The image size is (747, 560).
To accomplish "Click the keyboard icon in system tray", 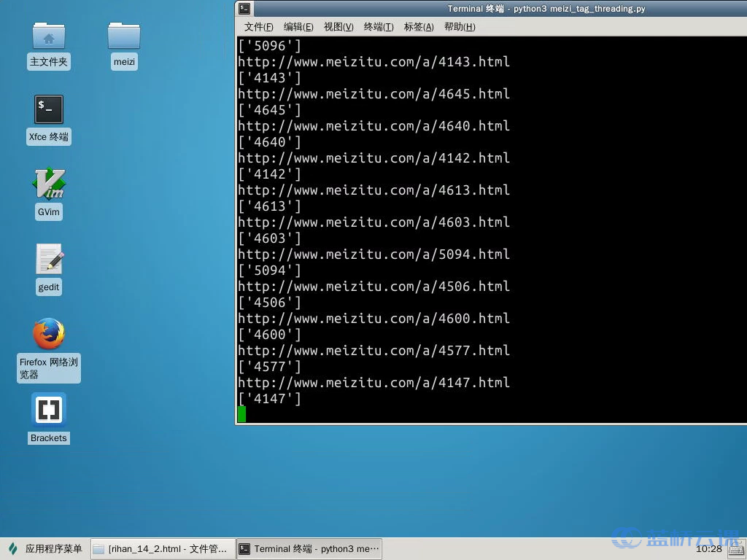I will 735,549.
